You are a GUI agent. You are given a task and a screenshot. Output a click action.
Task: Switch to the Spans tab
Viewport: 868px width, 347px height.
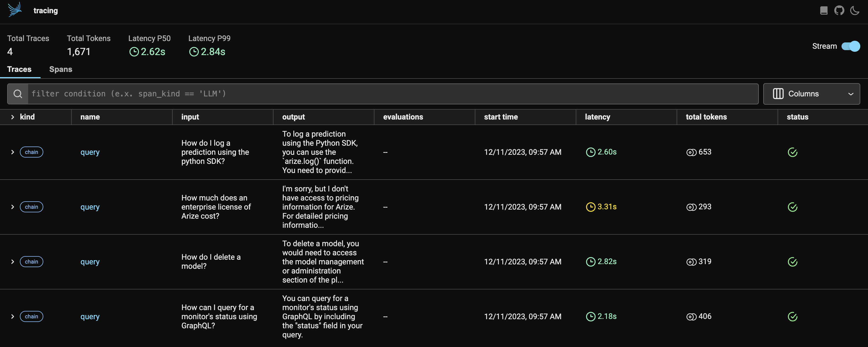click(x=61, y=69)
